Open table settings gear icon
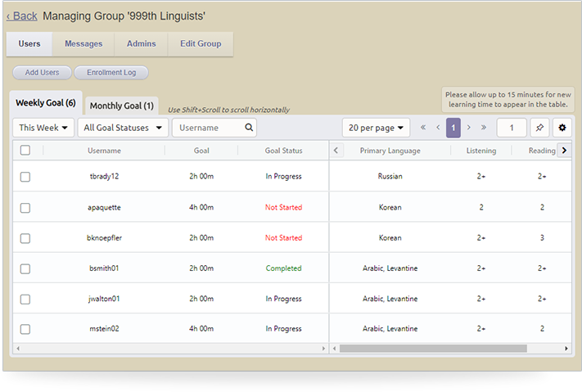The image size is (582, 392). tap(562, 128)
